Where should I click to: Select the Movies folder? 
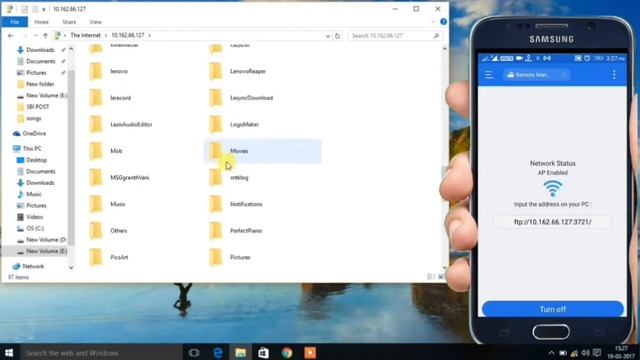[x=262, y=151]
